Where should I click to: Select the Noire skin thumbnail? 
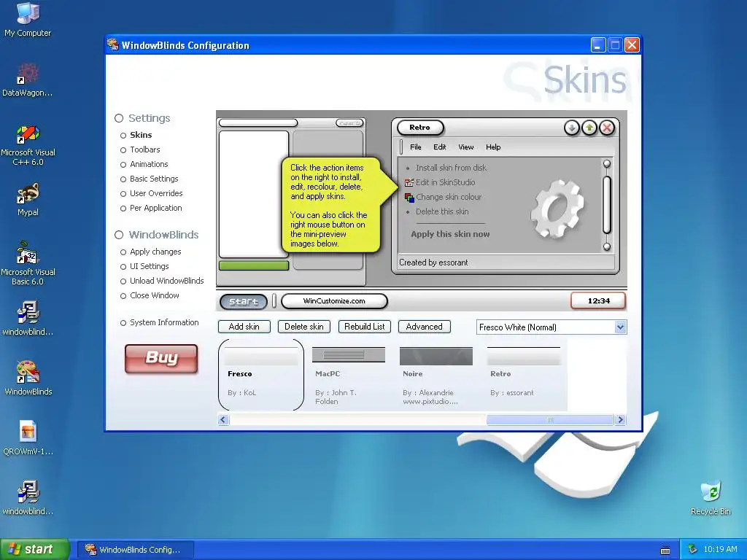pyautogui.click(x=436, y=375)
